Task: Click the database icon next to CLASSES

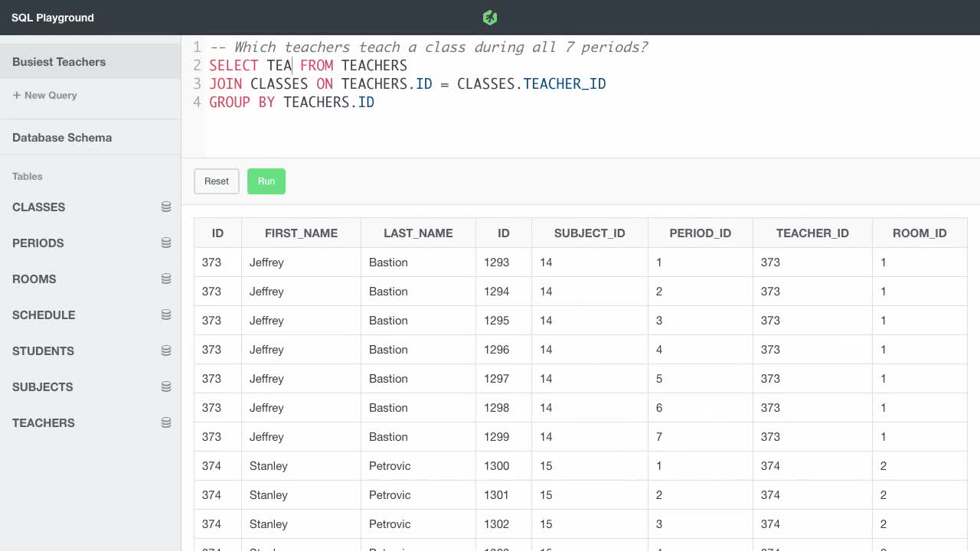Action: pyautogui.click(x=165, y=207)
